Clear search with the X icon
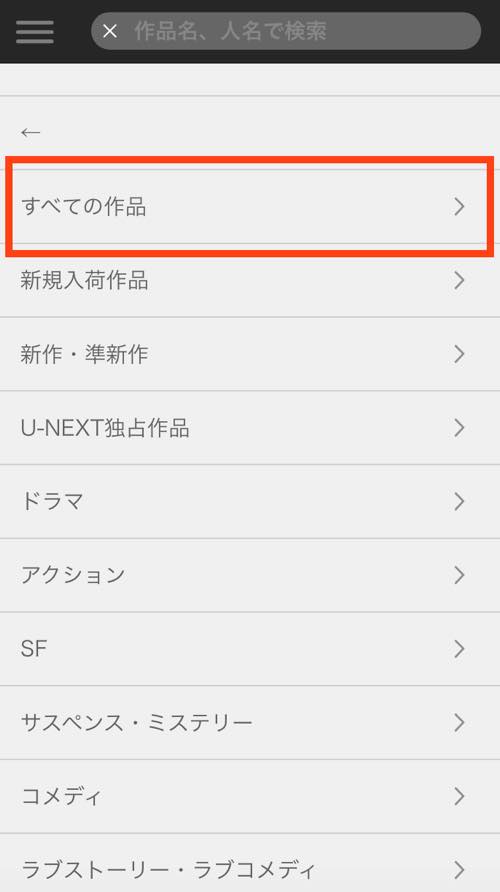 [110, 31]
